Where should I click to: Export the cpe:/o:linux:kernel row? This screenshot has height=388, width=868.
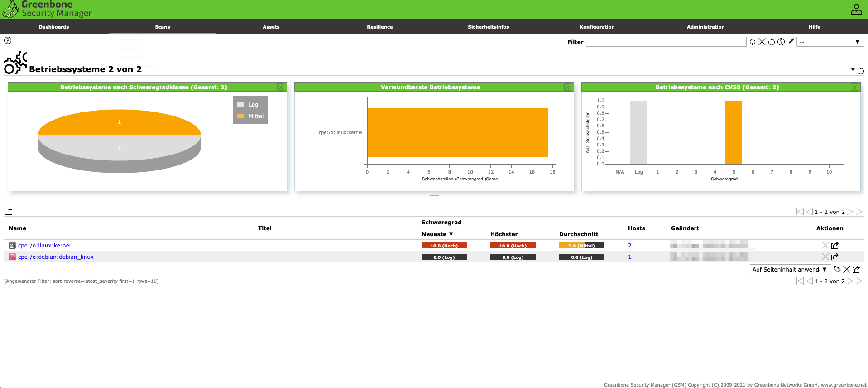835,245
